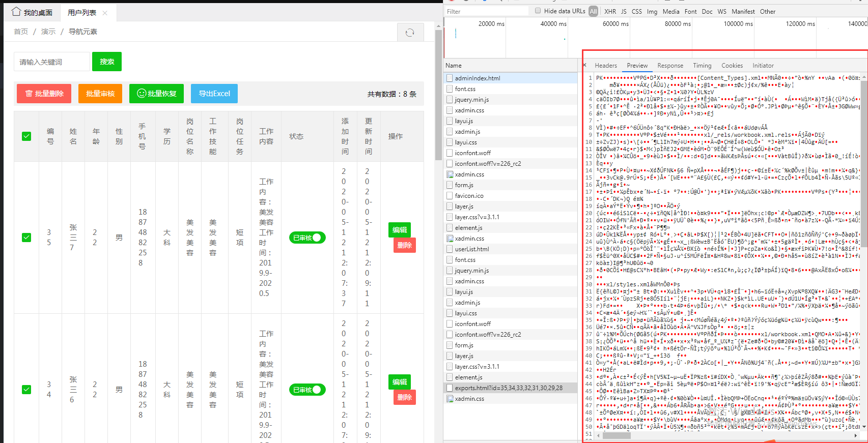Click the 60000 ms timeline marker
This screenshot has width=868, height=443.
pos(615,24)
